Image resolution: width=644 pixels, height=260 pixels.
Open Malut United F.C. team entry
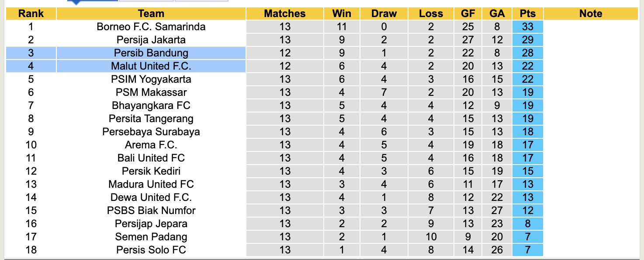pyautogui.click(x=151, y=66)
